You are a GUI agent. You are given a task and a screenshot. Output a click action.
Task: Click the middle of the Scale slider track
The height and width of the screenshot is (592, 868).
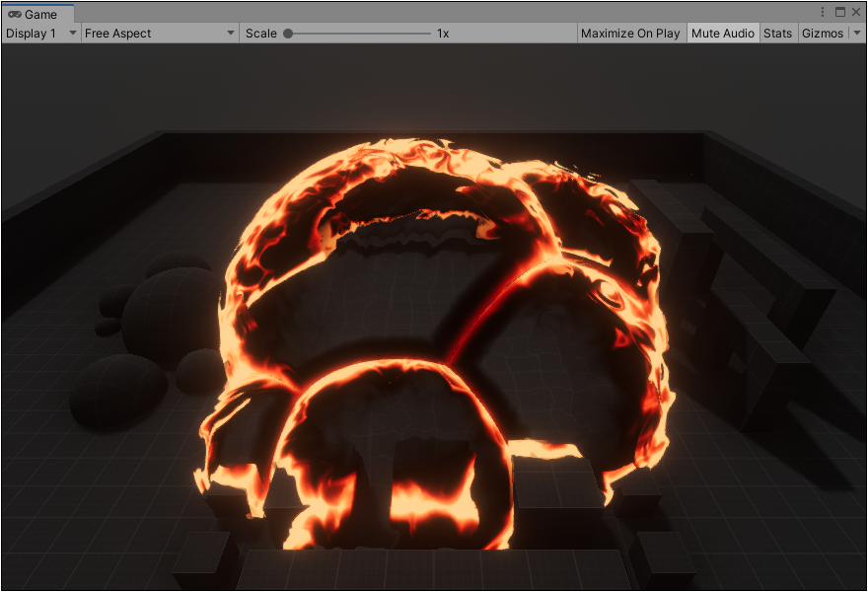(359, 34)
